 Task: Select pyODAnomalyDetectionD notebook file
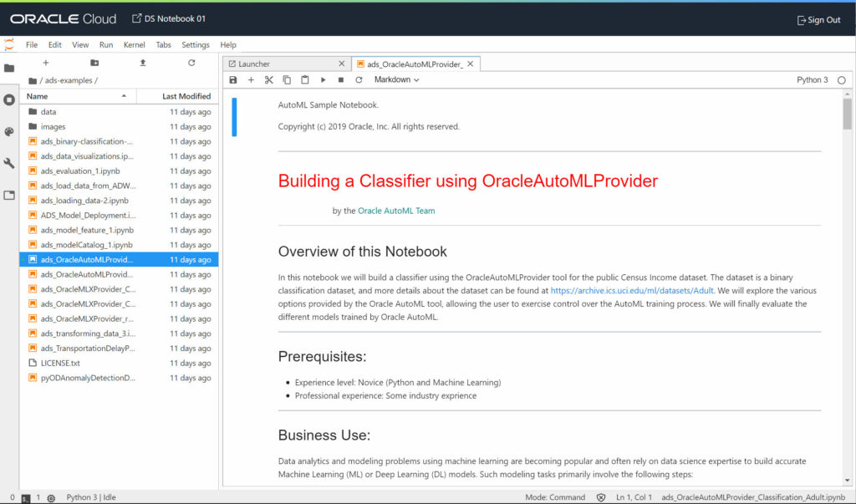coord(119,377)
